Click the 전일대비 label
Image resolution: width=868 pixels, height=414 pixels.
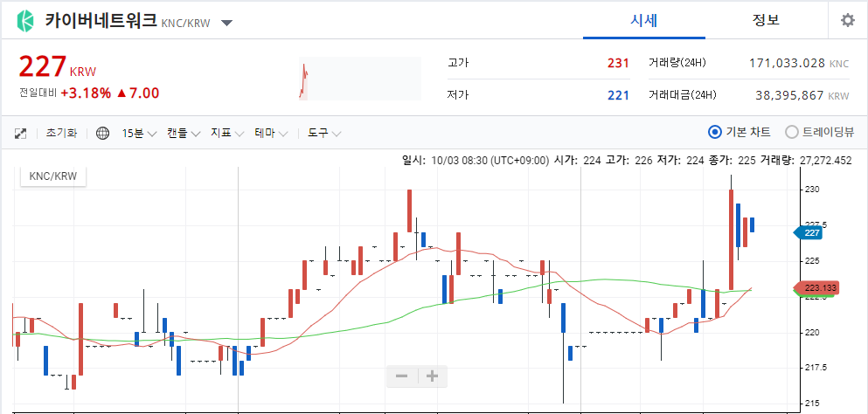[x=38, y=93]
